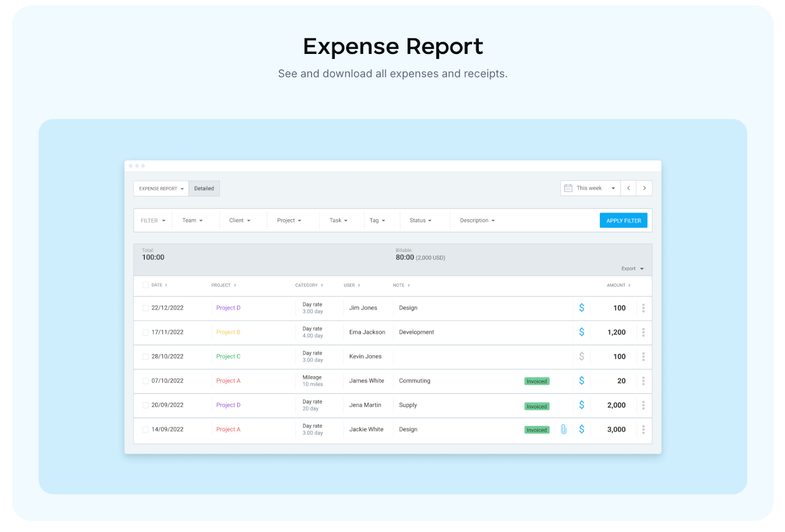Viewport: 785px width, 532px height.
Task: Expand the Expense Report dropdown
Action: coord(161,189)
